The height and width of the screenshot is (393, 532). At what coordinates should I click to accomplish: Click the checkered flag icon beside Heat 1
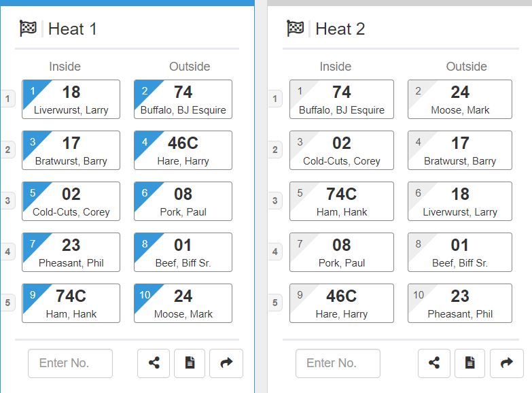point(28,29)
